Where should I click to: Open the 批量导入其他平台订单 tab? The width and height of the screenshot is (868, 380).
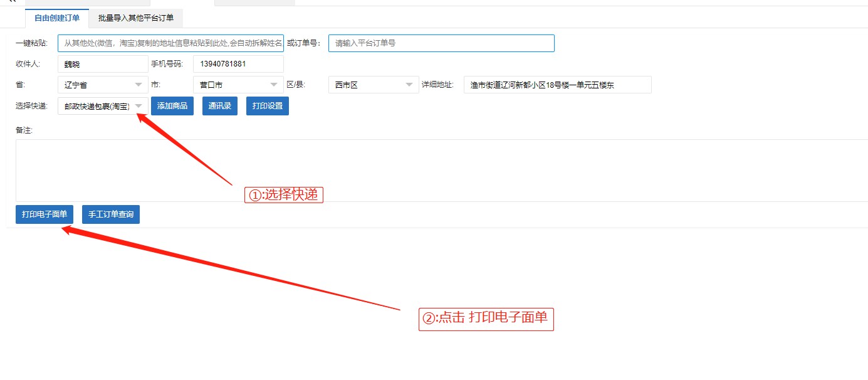coord(136,18)
